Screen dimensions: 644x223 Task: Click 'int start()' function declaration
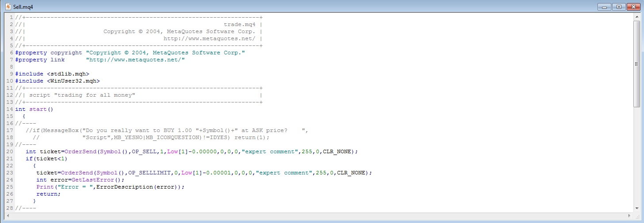point(34,109)
